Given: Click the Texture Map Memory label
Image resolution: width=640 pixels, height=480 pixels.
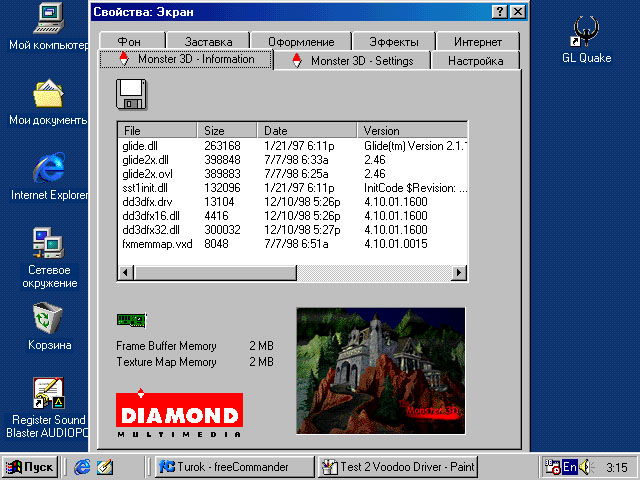Looking at the screenshot, I should tap(166, 362).
